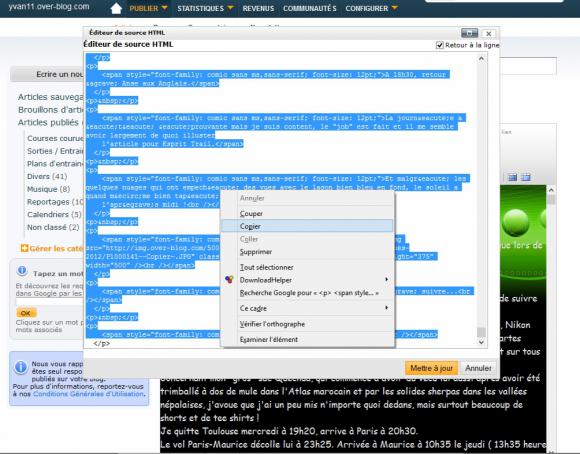Click the second table icon in editor toolbar
Screen dimensions: 580x454
(x=525, y=177)
